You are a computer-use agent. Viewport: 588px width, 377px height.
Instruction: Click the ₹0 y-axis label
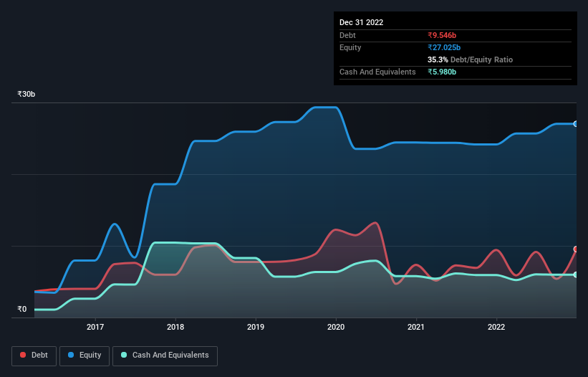coord(22,309)
